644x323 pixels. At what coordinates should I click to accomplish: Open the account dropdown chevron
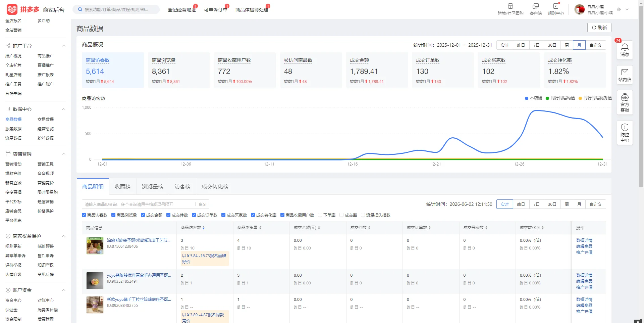pos(627,9)
